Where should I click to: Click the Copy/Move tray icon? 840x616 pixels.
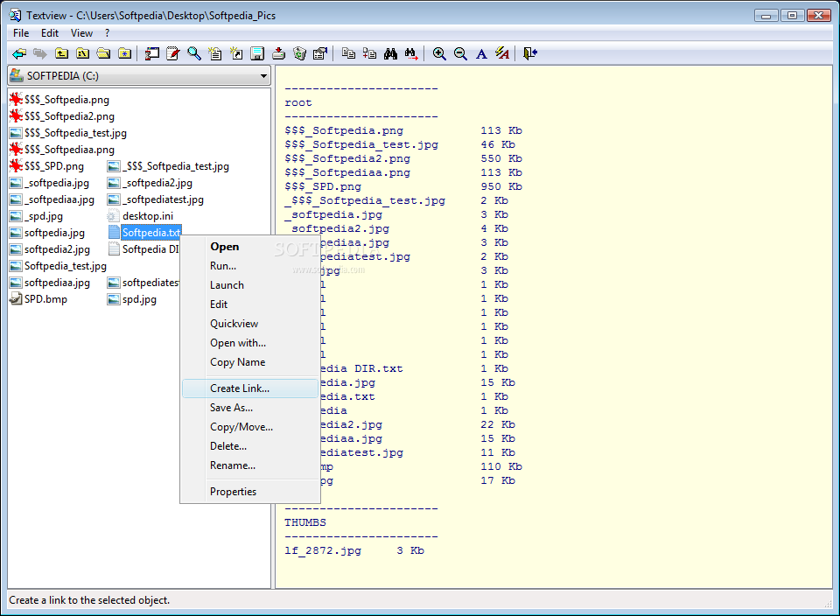278,53
